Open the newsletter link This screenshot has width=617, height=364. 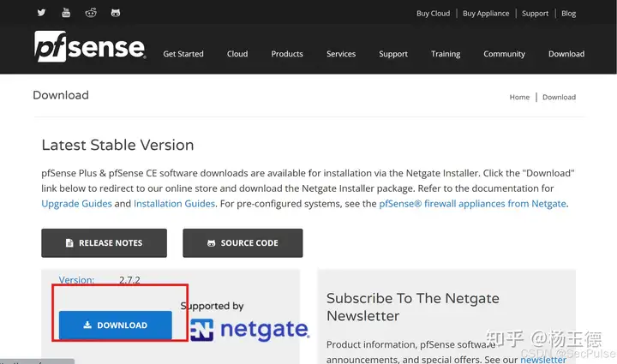[543, 359]
